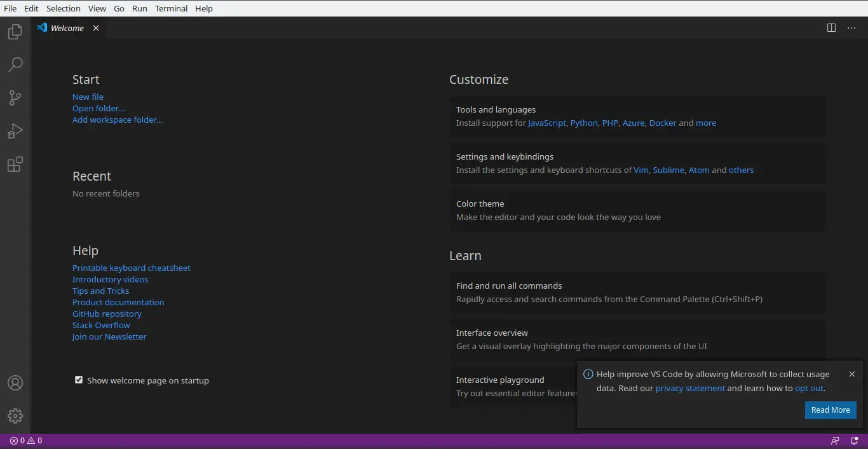
Task: Click the Split Editor Right icon
Action: pyautogui.click(x=831, y=28)
